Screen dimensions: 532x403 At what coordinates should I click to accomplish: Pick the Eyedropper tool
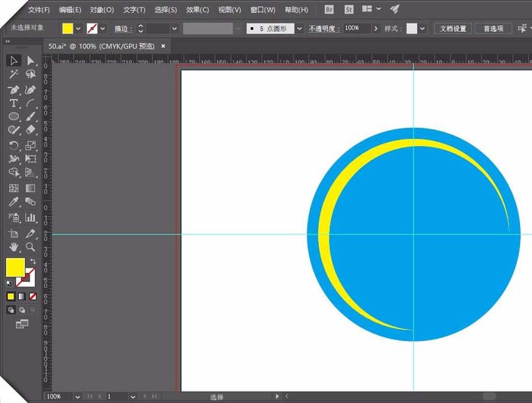[14, 202]
